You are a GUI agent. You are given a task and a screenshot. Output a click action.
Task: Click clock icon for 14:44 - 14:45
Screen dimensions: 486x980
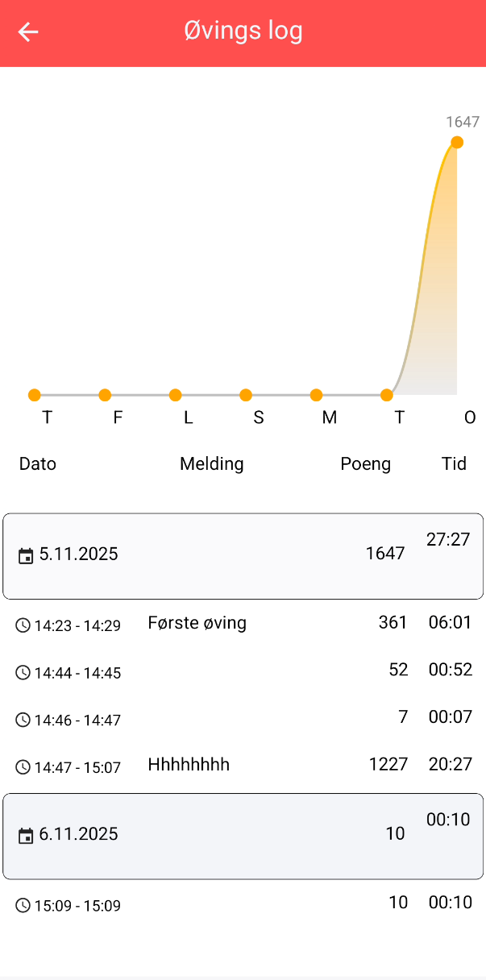click(x=23, y=673)
